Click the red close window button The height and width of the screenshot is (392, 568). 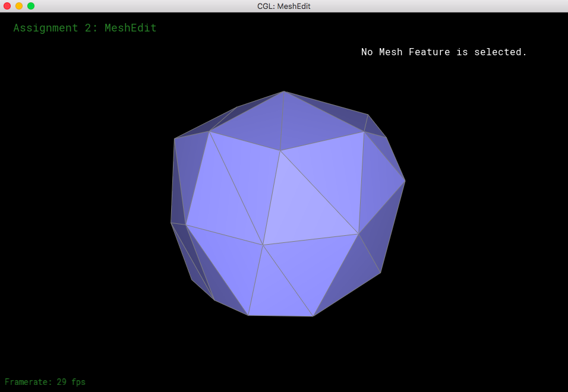7,6
